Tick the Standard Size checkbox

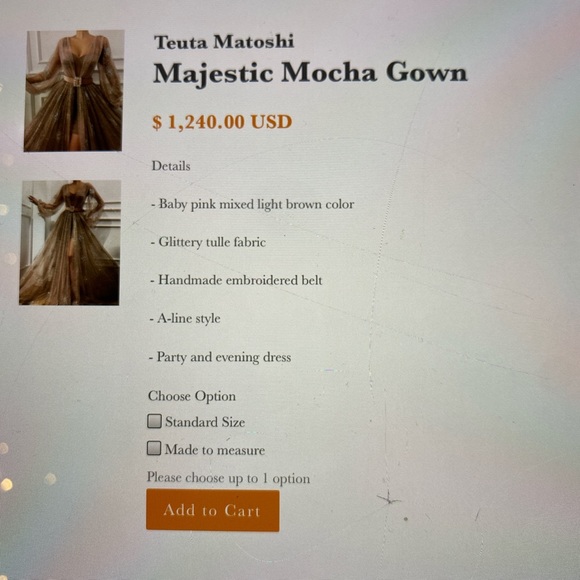point(154,421)
